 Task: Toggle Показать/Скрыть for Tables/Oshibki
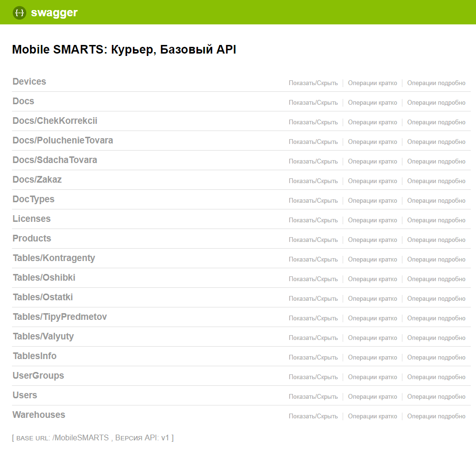click(314, 279)
